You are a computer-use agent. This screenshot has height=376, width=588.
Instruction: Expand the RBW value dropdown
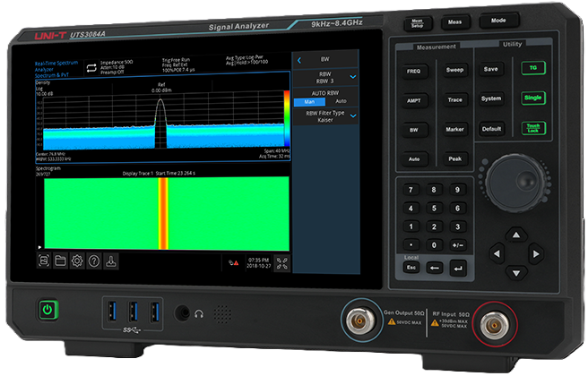[352, 77]
